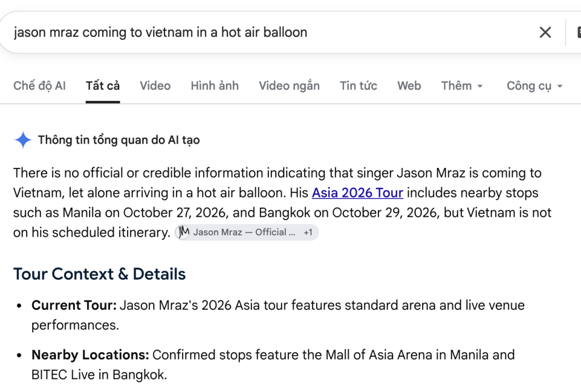
Task: Click the partially visible icon right of search bar
Action: coord(578,32)
